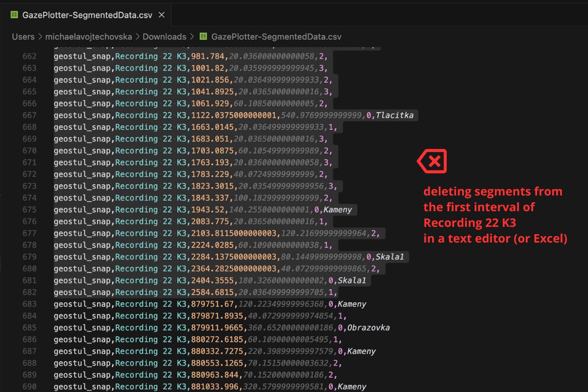Viewport: 588px width, 392px height.
Task: Place cursor at the end of line 682
Action: (x=338, y=293)
